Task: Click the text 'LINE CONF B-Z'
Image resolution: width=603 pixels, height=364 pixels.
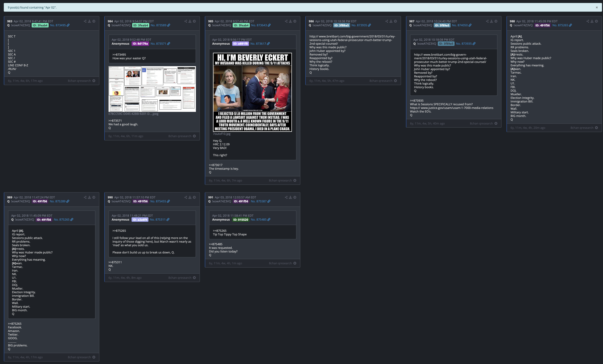Action: click(x=18, y=65)
